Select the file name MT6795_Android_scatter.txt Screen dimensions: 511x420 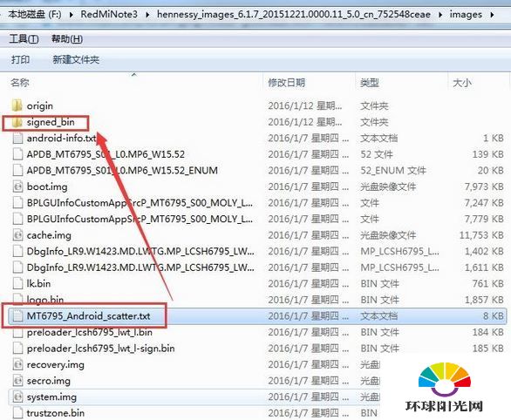[88, 315]
